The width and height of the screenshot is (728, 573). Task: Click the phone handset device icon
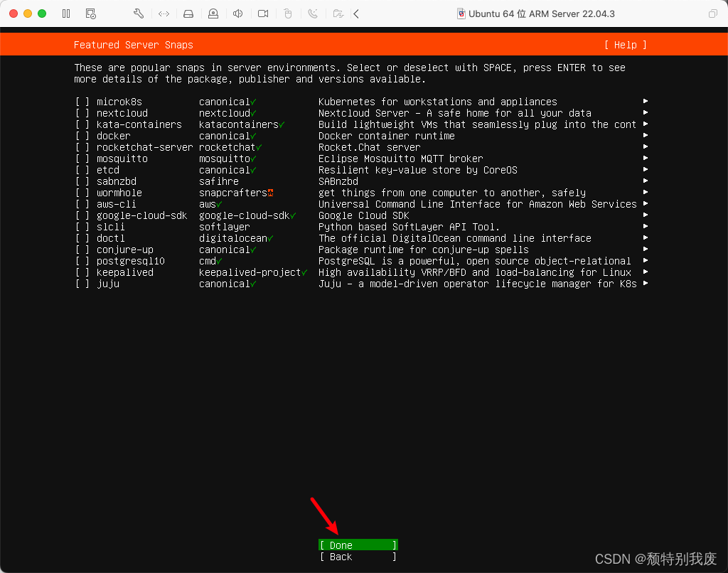click(313, 14)
